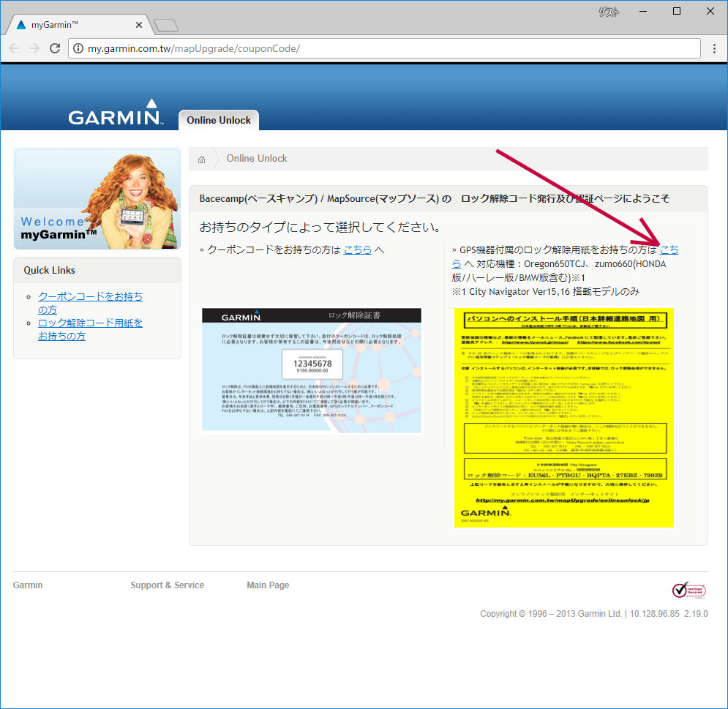The height and width of the screenshot is (709, 728).
Task: Click the home icon in breadcrumb
Action: tap(201, 160)
